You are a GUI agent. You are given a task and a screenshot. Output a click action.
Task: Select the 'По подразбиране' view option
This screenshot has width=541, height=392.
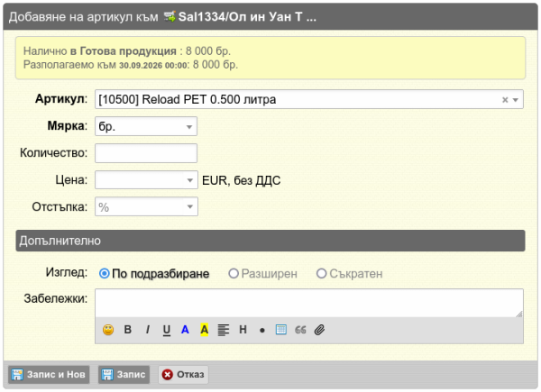[x=104, y=274]
